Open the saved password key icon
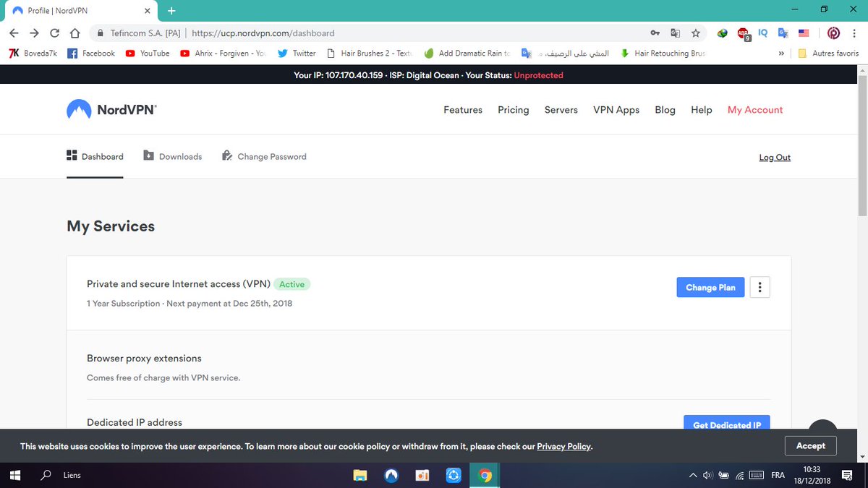The image size is (868, 488). pyautogui.click(x=655, y=33)
